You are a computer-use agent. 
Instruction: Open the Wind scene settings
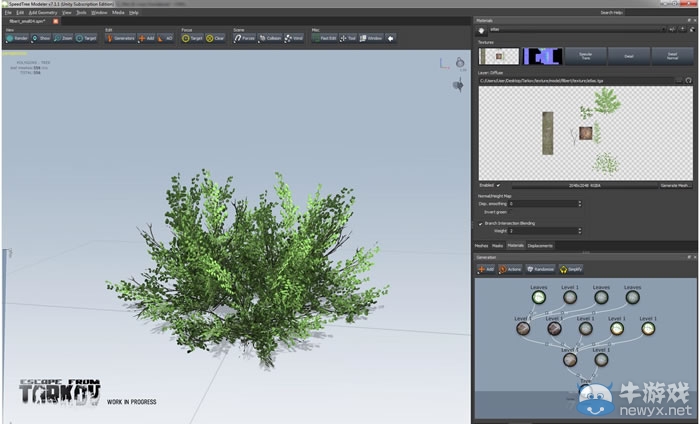point(294,38)
